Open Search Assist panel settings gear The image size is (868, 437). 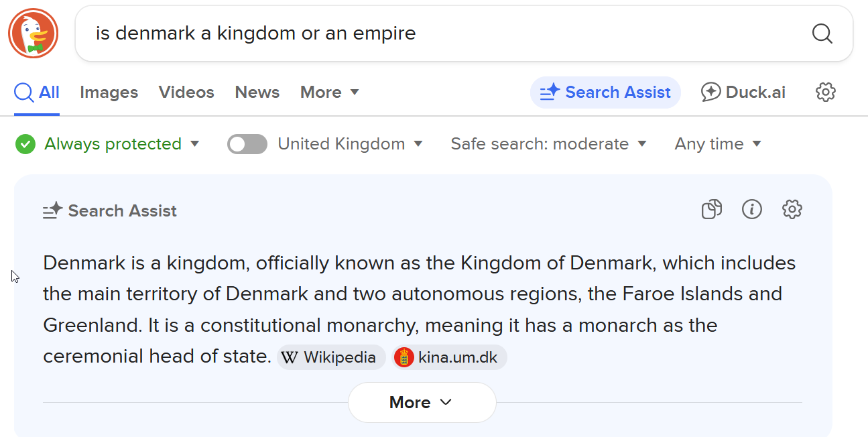(x=792, y=210)
